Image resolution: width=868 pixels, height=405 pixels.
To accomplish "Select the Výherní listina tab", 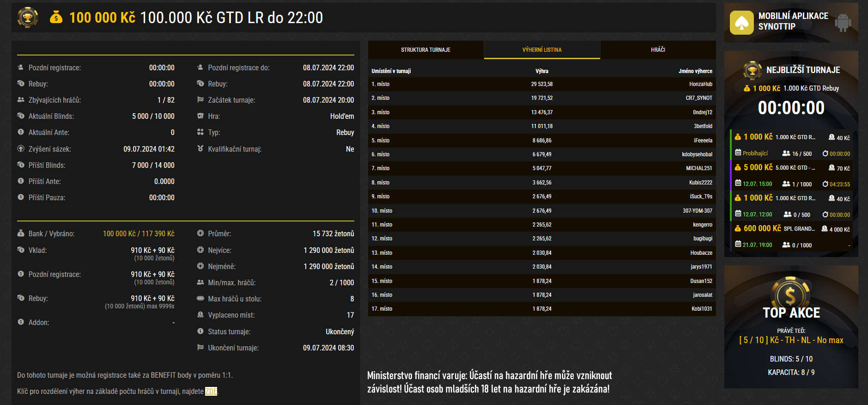I will point(542,50).
